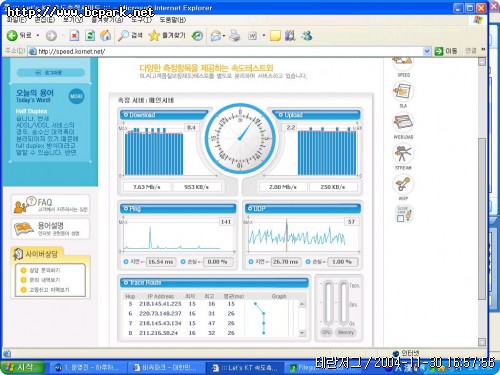Switch to the Let's KT taskbar window

(246, 368)
